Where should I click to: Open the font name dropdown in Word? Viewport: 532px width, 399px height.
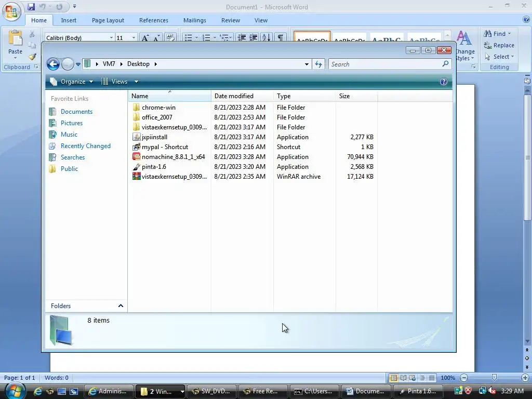pyautogui.click(x=111, y=37)
